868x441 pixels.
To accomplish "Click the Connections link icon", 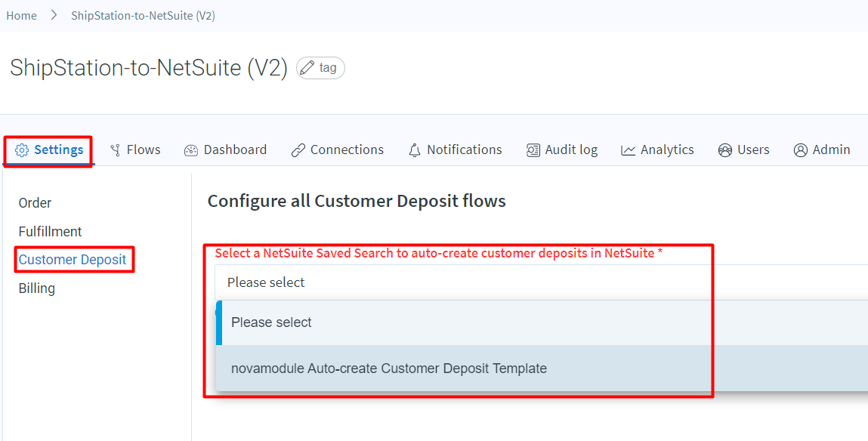I will [298, 150].
